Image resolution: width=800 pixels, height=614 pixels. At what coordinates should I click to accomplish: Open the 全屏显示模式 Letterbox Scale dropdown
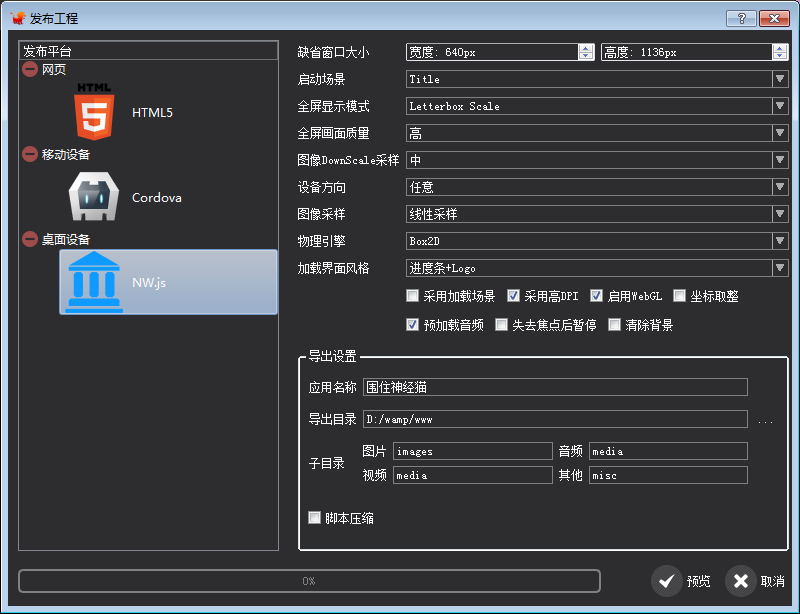[x=596, y=106]
